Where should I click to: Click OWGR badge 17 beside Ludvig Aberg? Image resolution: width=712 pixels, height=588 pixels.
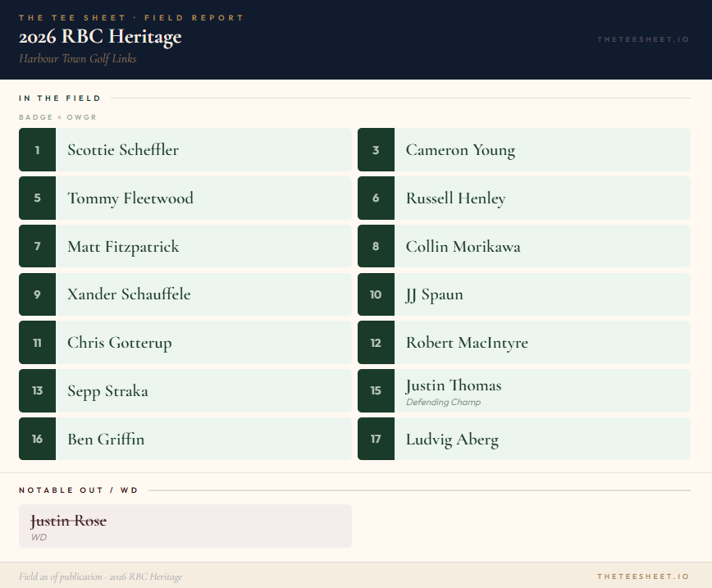pyautogui.click(x=376, y=439)
